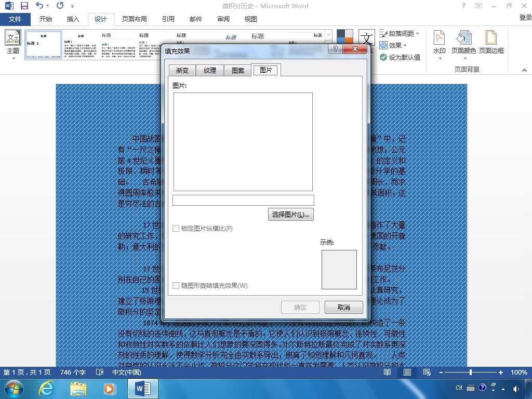Switch to 图案 tab in fill effects dialog
Image resolution: width=532 pixels, height=399 pixels.
238,70
